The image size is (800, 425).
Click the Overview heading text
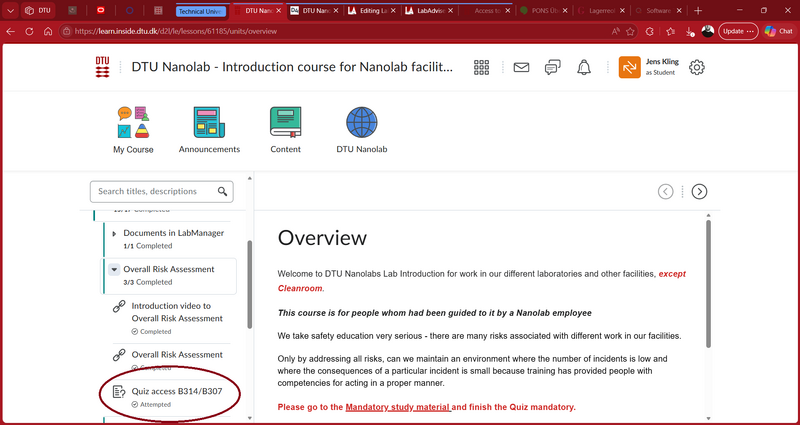pyautogui.click(x=322, y=238)
